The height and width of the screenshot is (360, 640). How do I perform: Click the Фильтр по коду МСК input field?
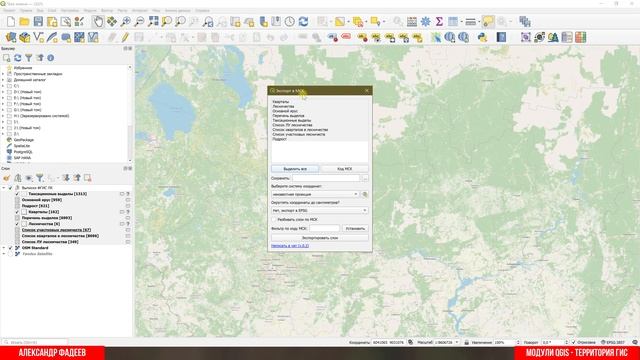pyautogui.click(x=324, y=229)
